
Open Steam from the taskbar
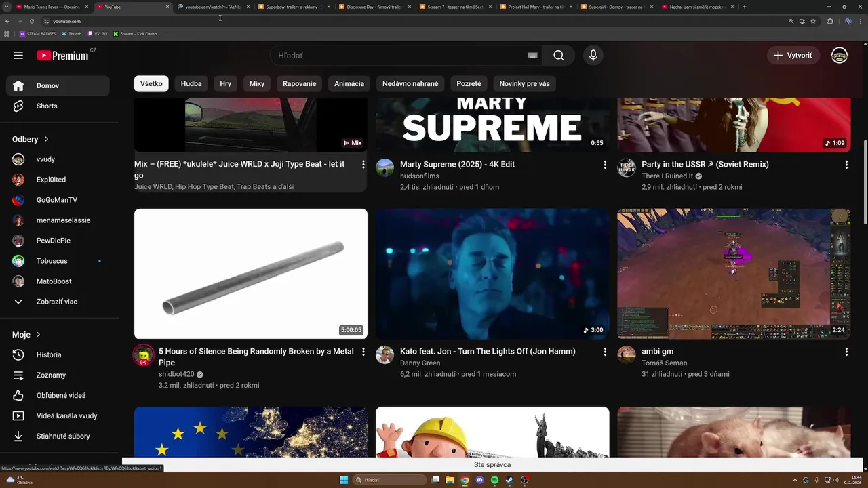509,480
